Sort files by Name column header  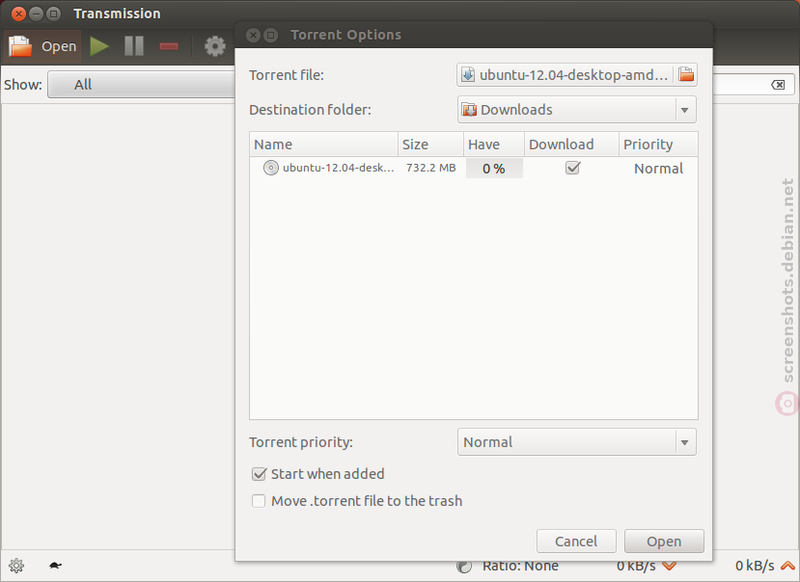(323, 144)
